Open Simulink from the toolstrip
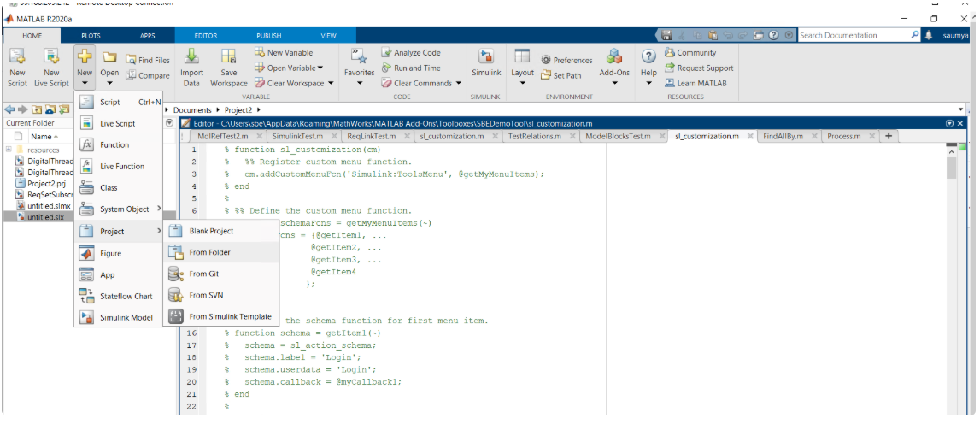This screenshot has width=980, height=436. 486,58
